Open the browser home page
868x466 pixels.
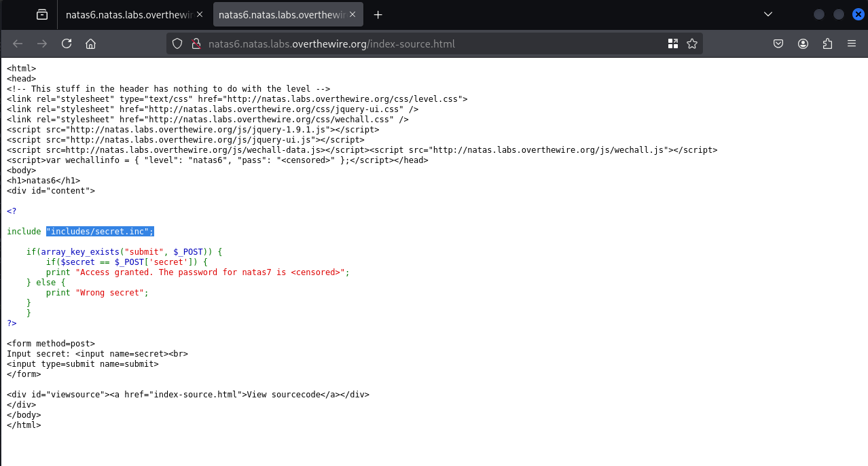point(90,43)
